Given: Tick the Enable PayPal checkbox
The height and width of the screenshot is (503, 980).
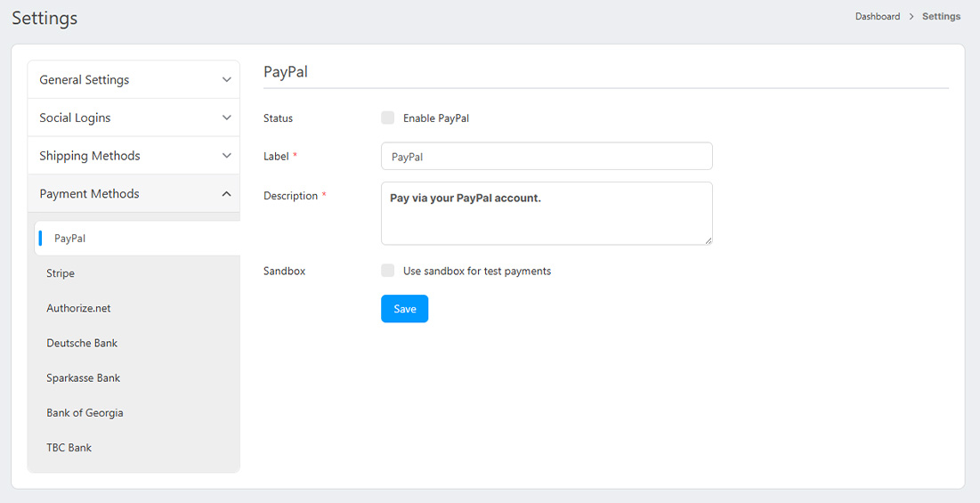Looking at the screenshot, I should tap(388, 118).
